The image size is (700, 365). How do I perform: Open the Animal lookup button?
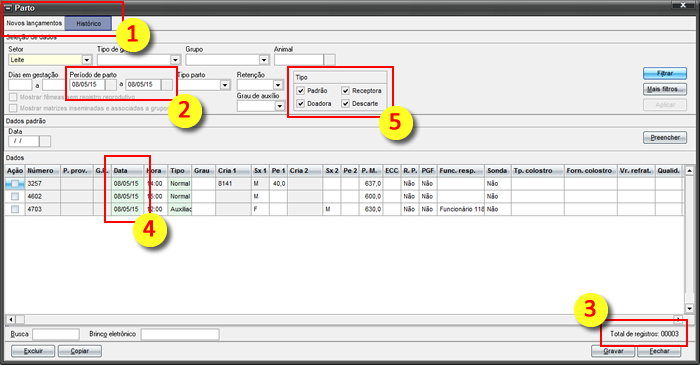tap(329, 60)
